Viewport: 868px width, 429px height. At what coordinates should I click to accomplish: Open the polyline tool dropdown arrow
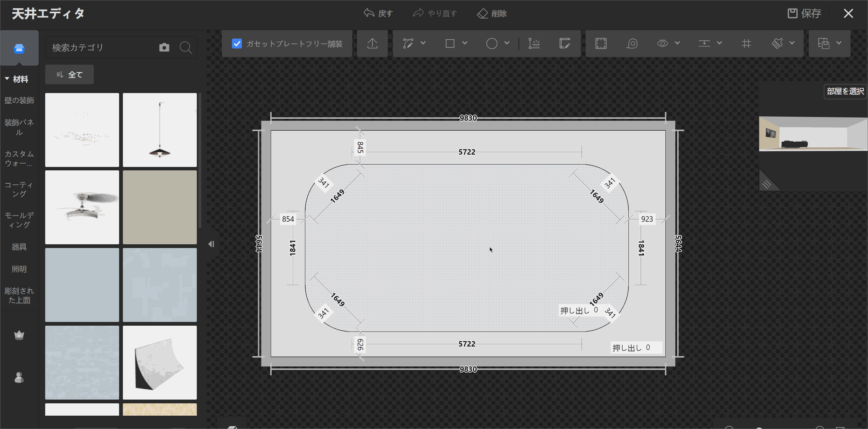pyautogui.click(x=423, y=43)
